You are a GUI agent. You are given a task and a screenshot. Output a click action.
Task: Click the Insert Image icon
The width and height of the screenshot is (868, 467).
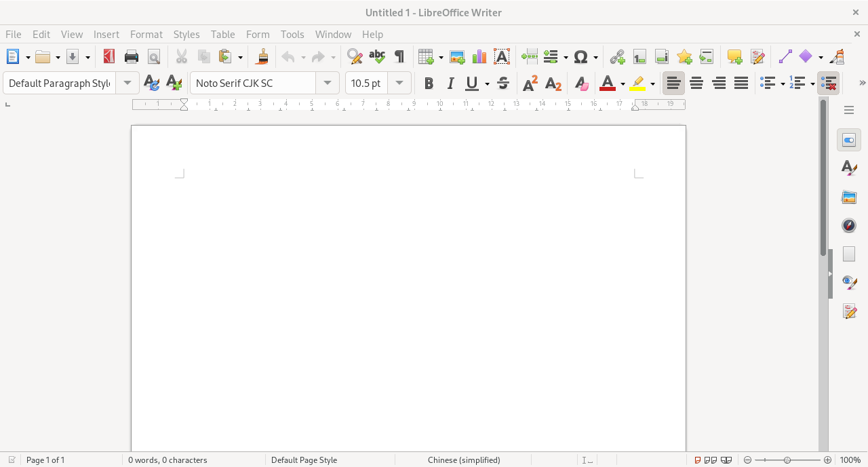point(457,57)
